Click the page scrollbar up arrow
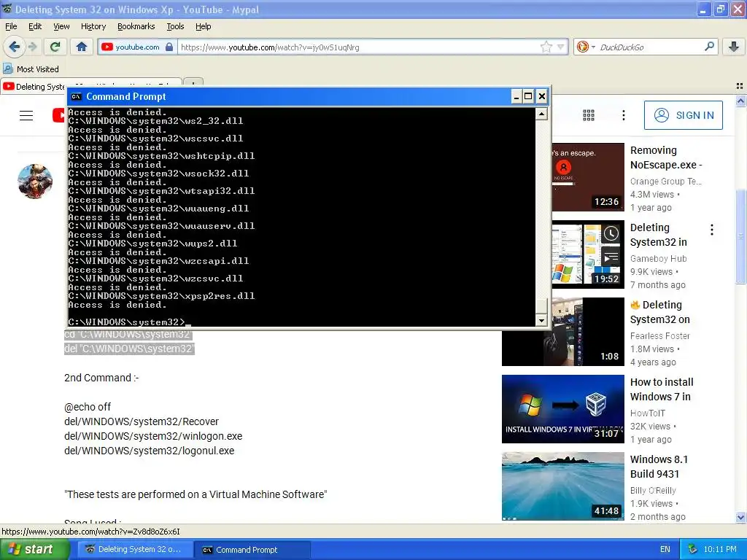Screen dimensions: 747x560 (740, 101)
